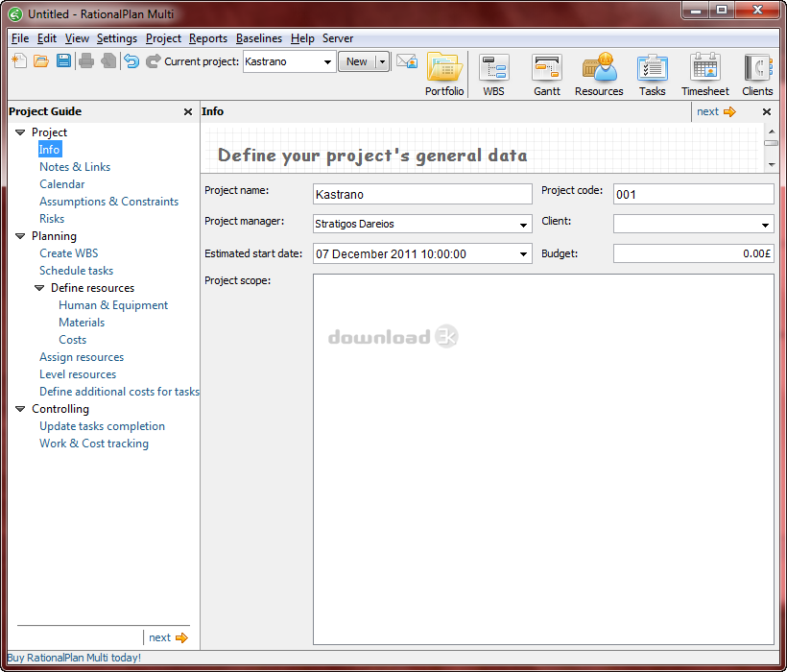Go to Schedule tasks step
This screenshot has height=672, width=787.
76,271
